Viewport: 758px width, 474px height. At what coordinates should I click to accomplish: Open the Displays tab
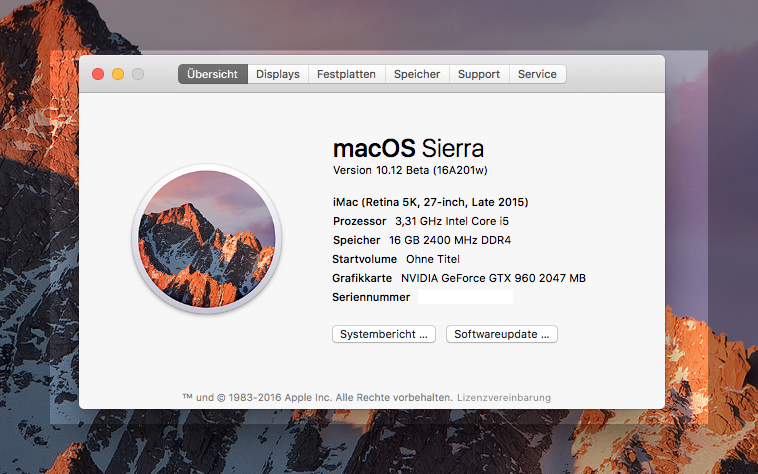[x=278, y=74]
